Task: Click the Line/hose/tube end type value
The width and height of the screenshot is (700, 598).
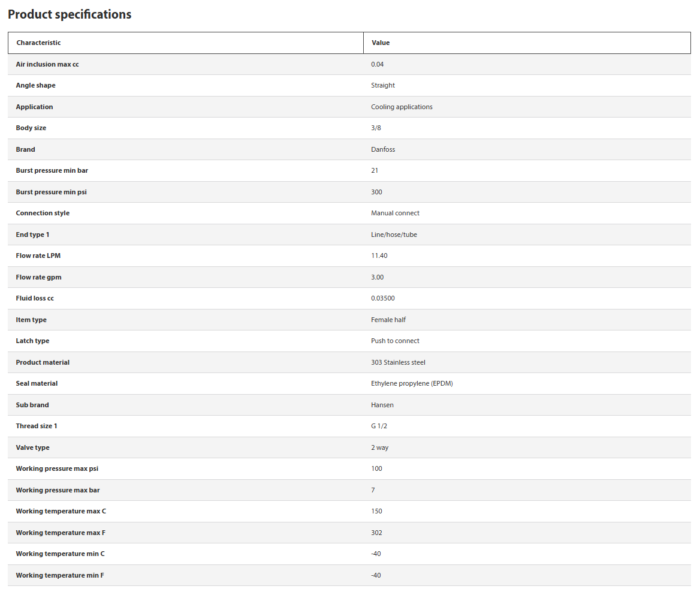Action: (394, 235)
